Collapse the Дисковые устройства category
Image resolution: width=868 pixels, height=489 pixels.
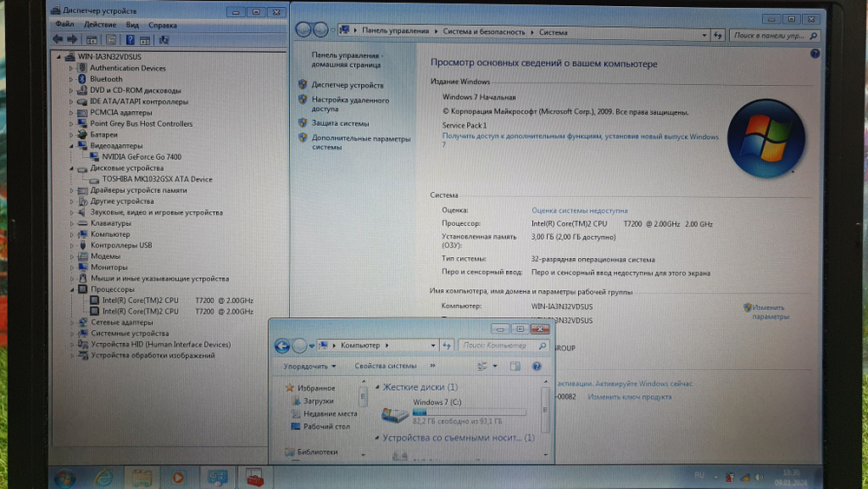71,168
